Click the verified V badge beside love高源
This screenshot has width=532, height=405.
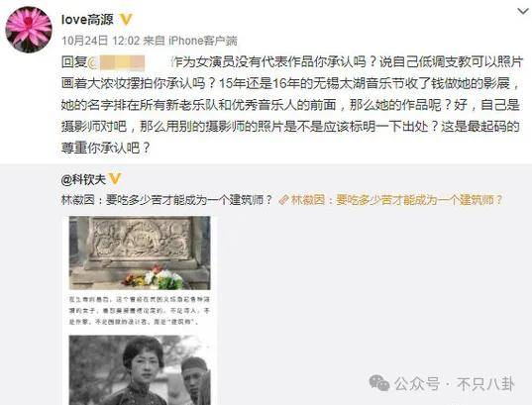[x=126, y=20]
